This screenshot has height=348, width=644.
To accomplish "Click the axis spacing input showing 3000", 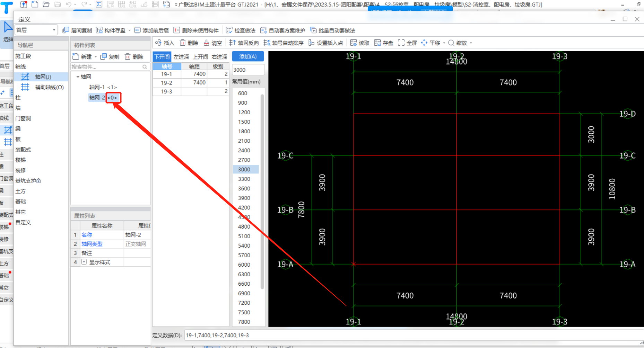I will coord(248,70).
